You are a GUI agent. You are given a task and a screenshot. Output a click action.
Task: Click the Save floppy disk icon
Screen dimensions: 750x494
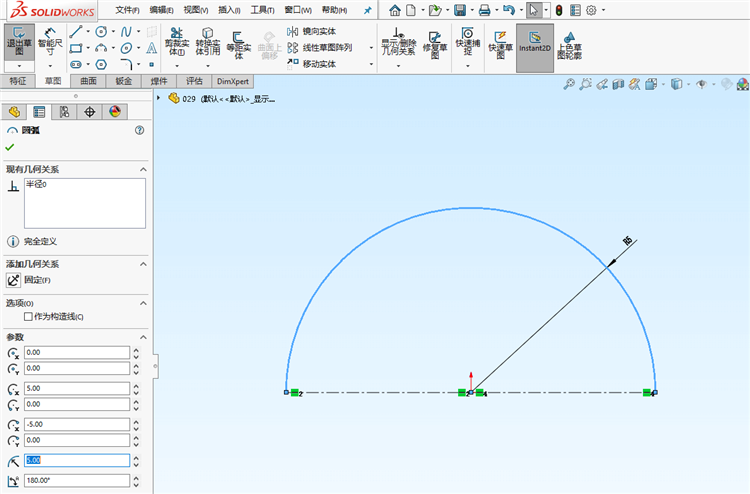coord(460,10)
